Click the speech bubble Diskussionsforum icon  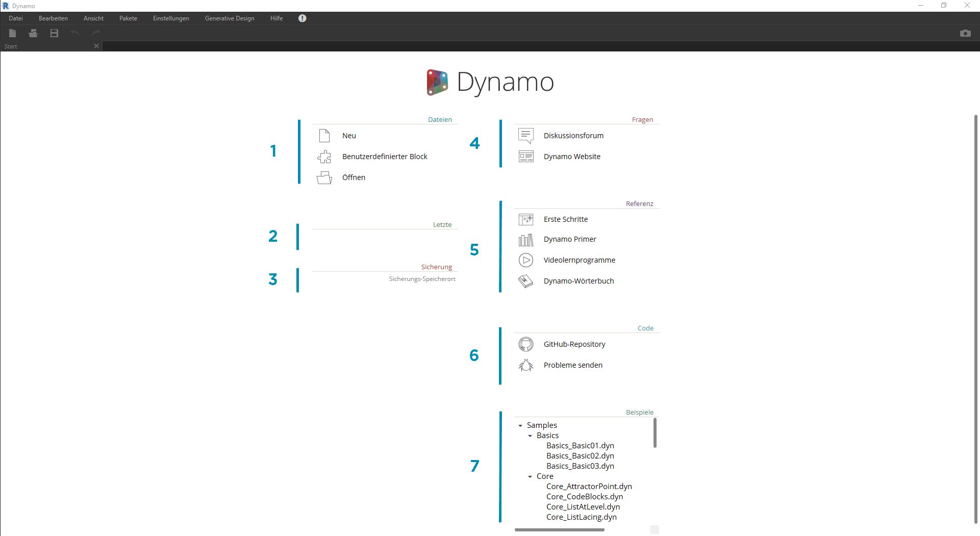(x=526, y=136)
